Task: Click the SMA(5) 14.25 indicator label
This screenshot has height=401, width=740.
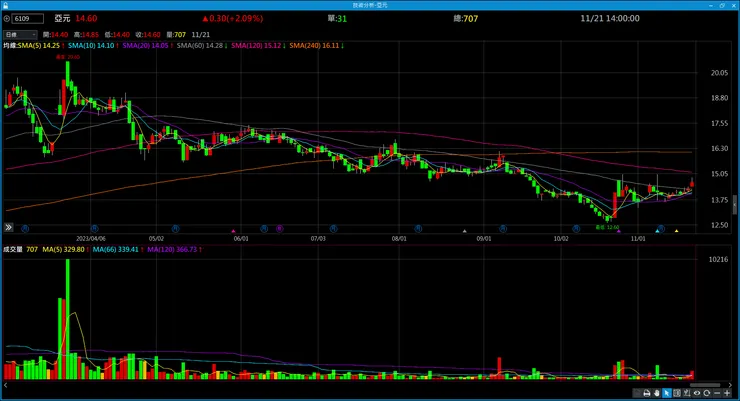Action: click(x=41, y=46)
